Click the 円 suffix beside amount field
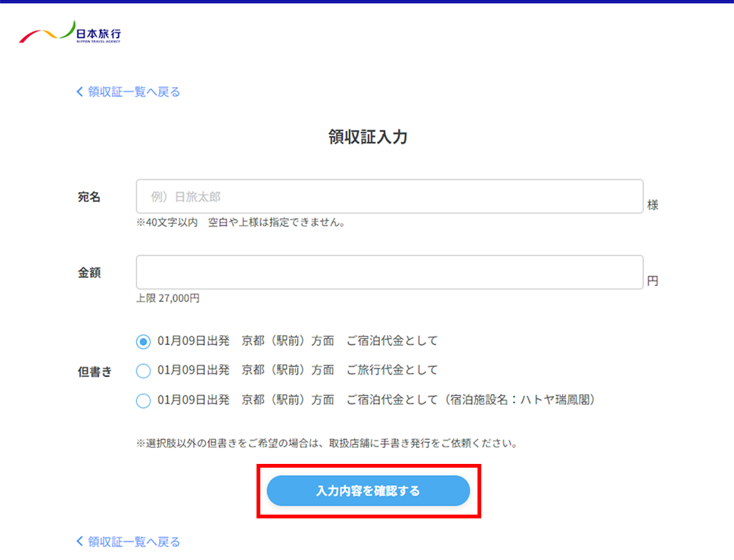This screenshot has height=560, width=734. [652, 281]
